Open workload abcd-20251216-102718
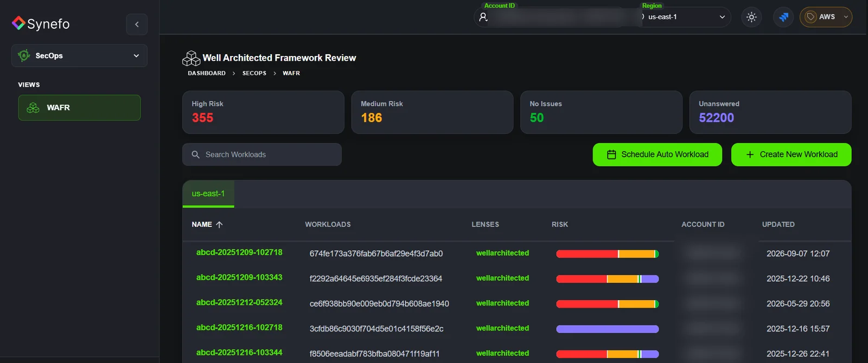 click(239, 327)
